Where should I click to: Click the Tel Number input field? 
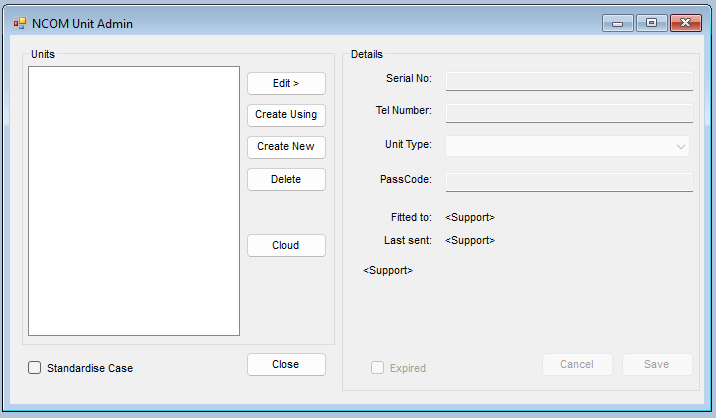569,113
